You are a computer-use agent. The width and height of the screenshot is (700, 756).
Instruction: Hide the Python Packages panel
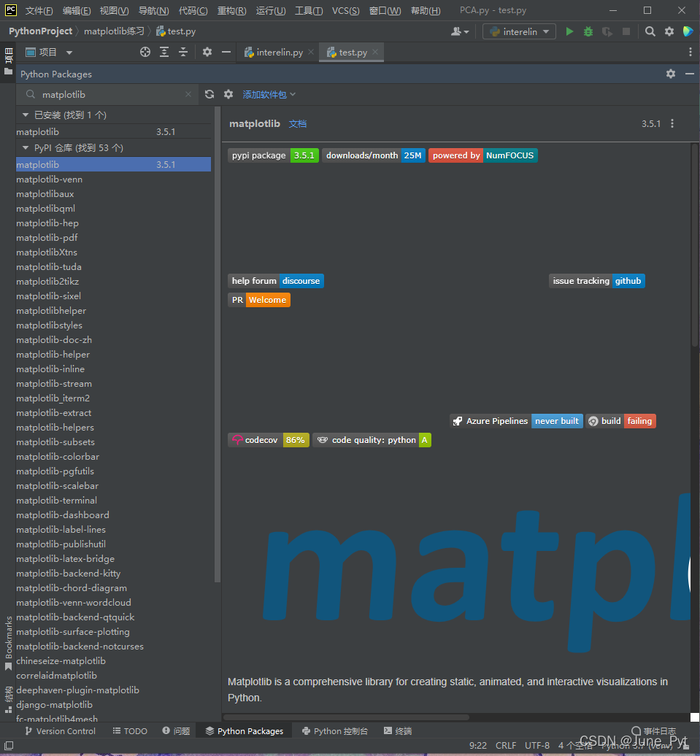(x=689, y=74)
